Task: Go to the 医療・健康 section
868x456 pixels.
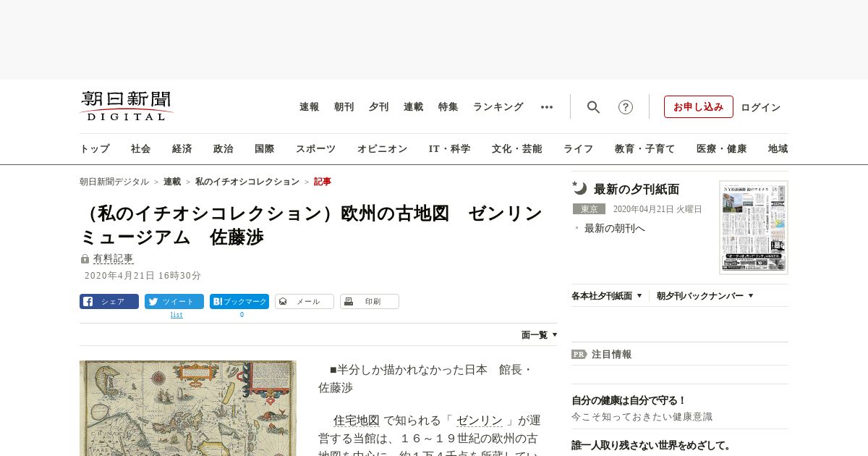Action: point(722,149)
